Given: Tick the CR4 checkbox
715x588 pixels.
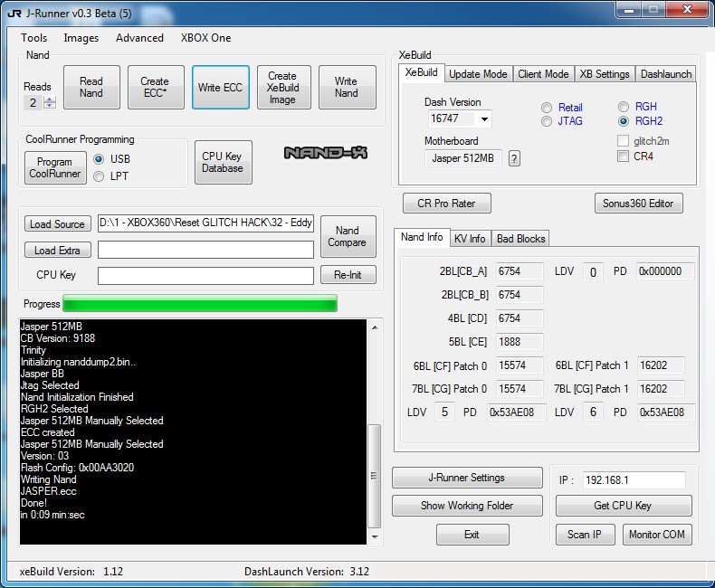Looking at the screenshot, I should click(x=623, y=156).
